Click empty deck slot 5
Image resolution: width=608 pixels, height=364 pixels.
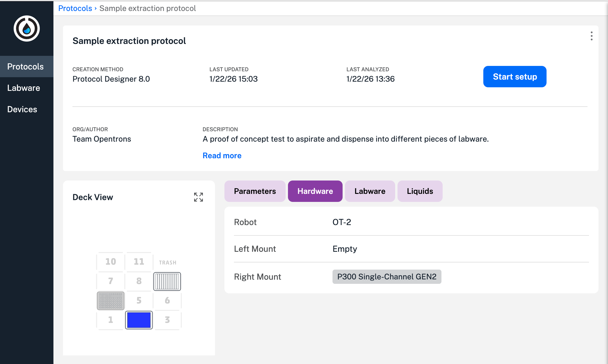click(x=139, y=300)
